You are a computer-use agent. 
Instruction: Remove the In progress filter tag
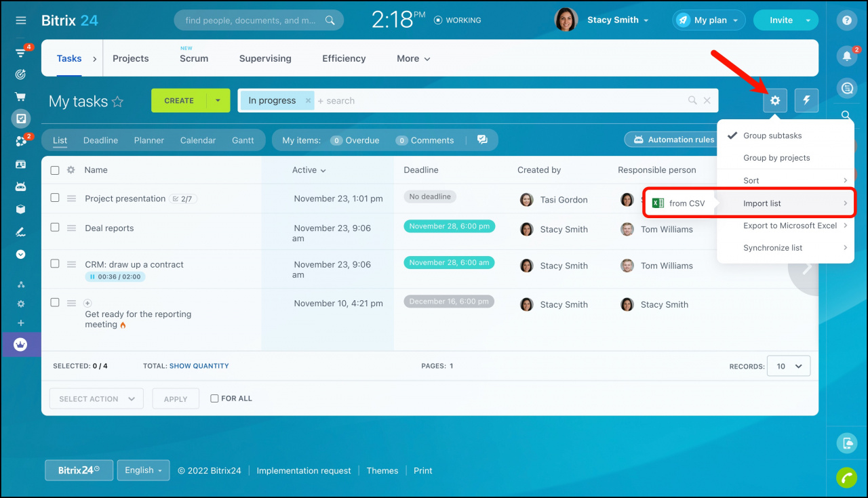point(308,100)
